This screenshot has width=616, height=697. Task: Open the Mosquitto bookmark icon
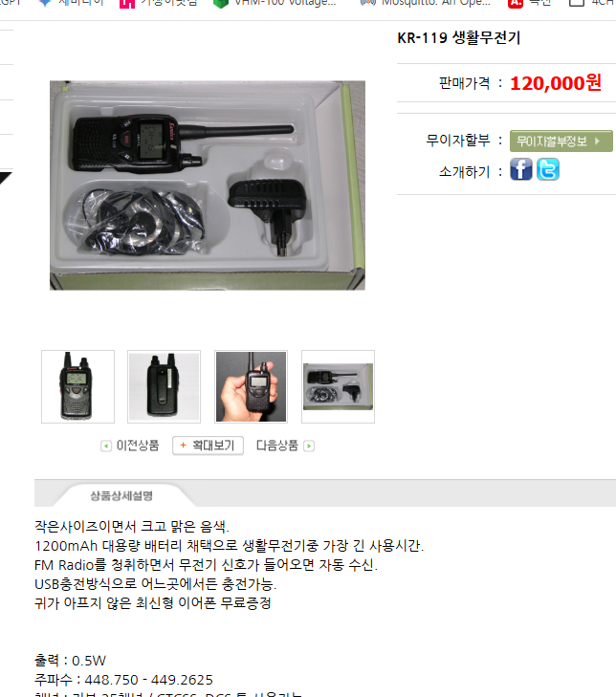click(x=368, y=2)
